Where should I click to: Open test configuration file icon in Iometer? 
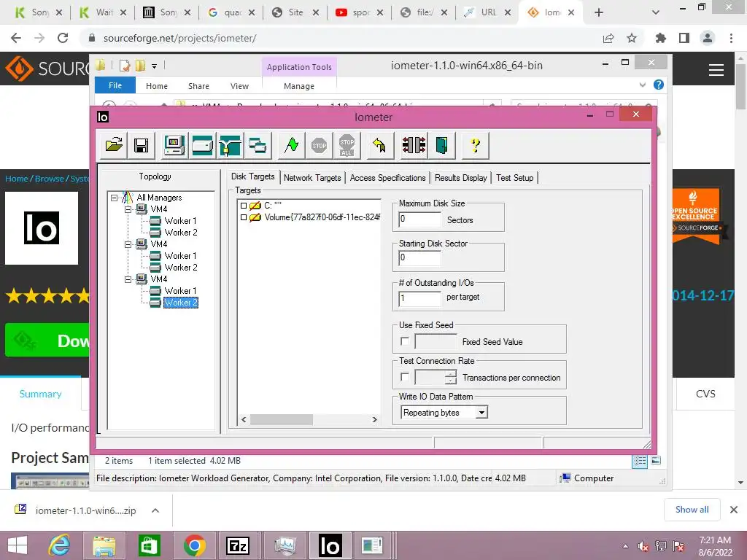pyautogui.click(x=114, y=145)
